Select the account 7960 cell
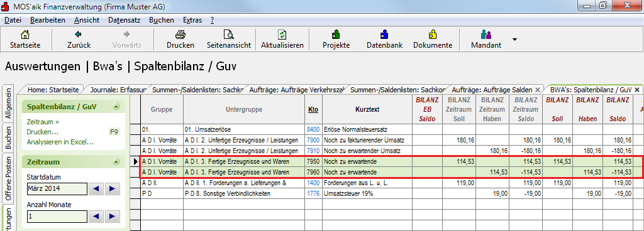 point(313,172)
